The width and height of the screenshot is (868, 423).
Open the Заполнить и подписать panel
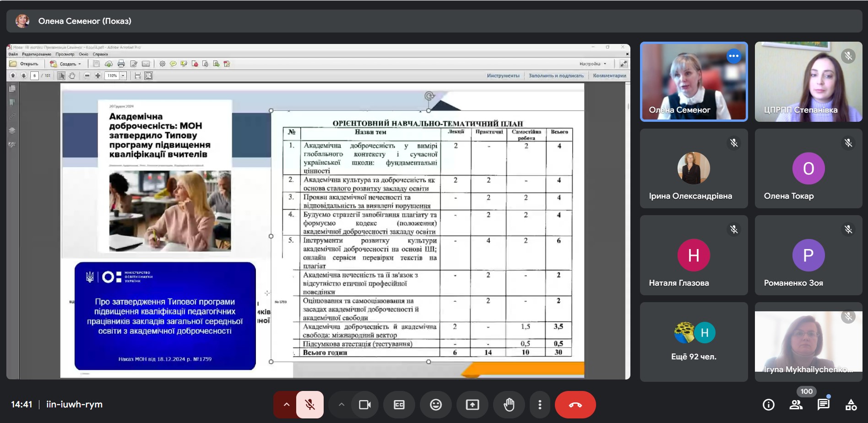(556, 76)
